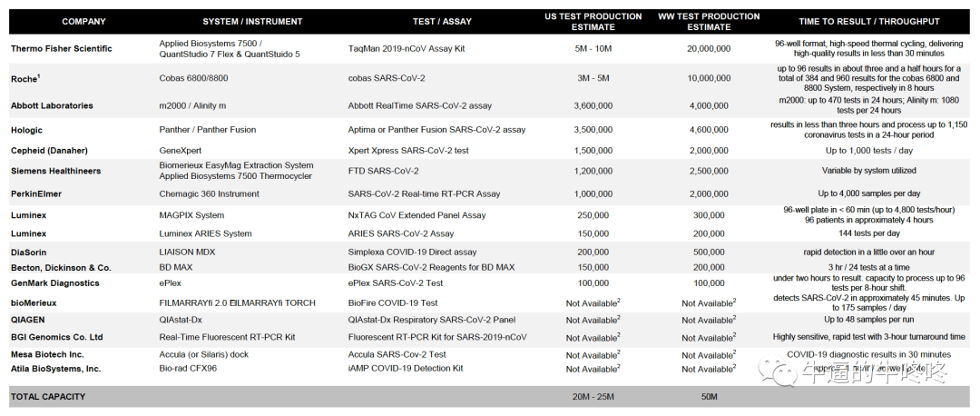Click the Luminex ARIES System cell

(x=205, y=233)
